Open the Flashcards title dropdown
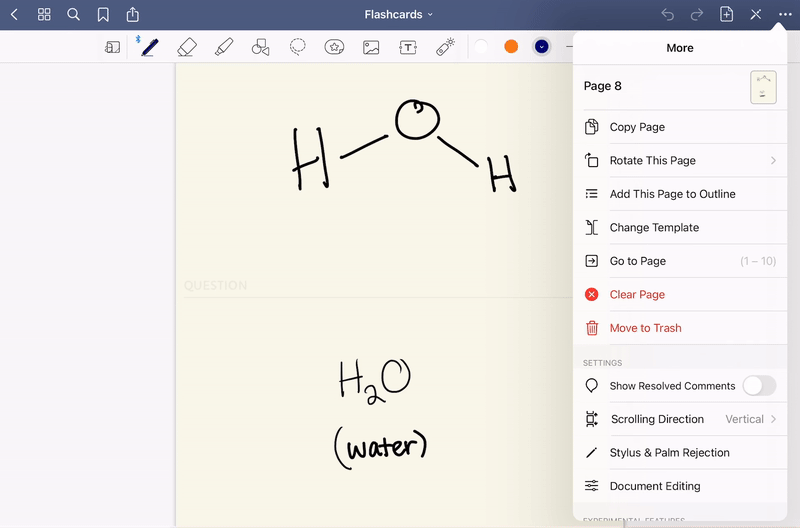The image size is (800, 528). pyautogui.click(x=399, y=14)
